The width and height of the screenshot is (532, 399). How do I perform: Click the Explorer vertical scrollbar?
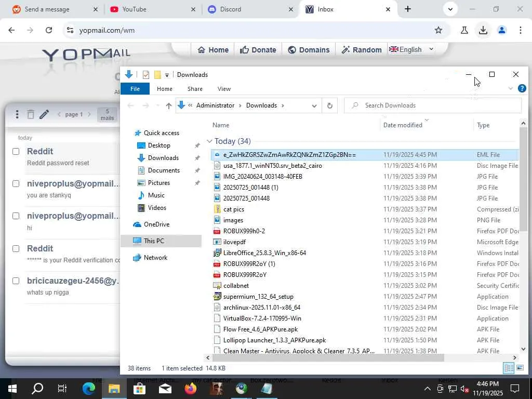[524, 180]
